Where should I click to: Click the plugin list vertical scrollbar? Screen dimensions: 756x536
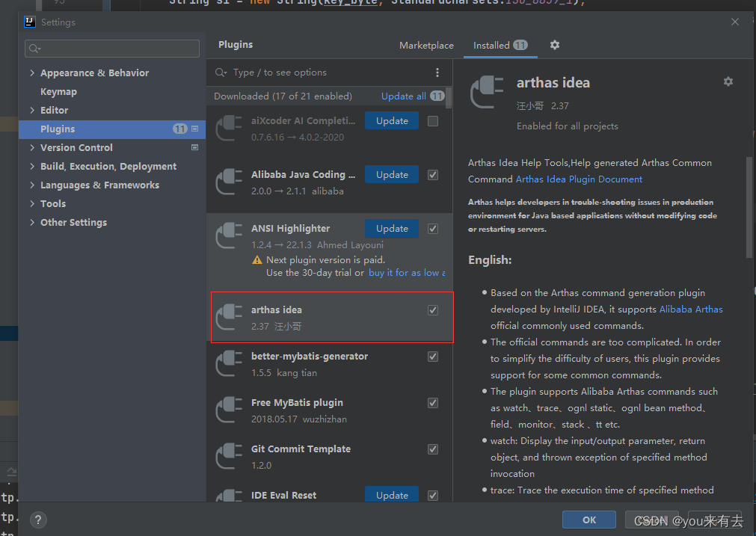(449, 99)
